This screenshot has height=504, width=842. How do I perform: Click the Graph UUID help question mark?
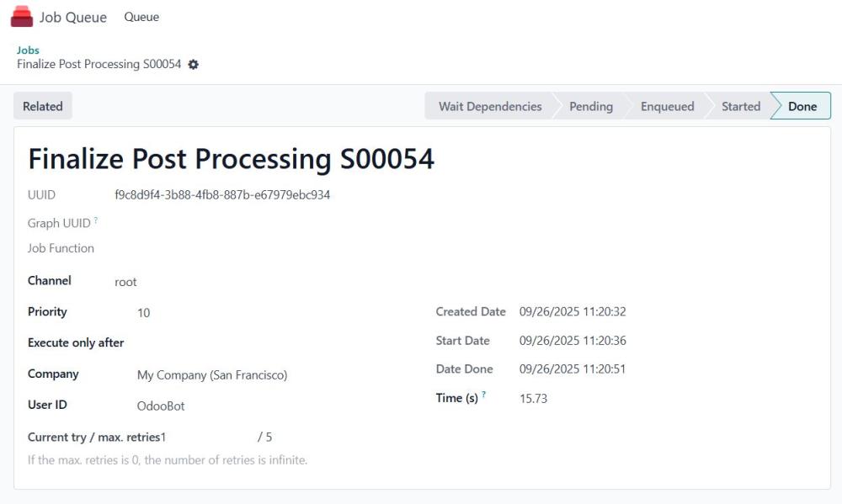(96, 220)
